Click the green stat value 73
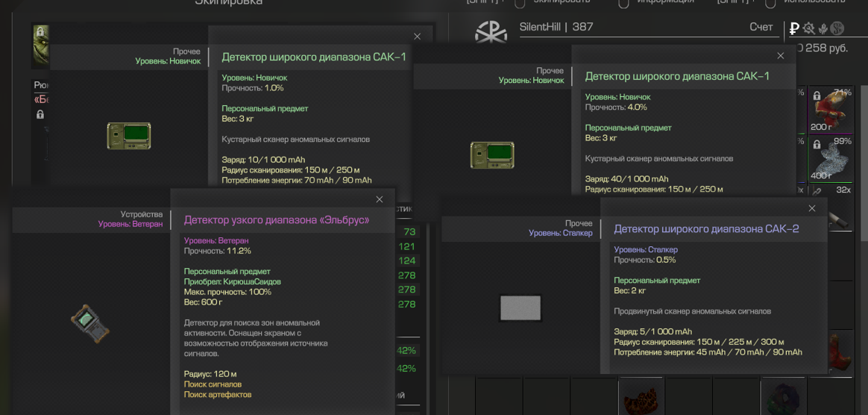The image size is (868, 415). point(409,232)
